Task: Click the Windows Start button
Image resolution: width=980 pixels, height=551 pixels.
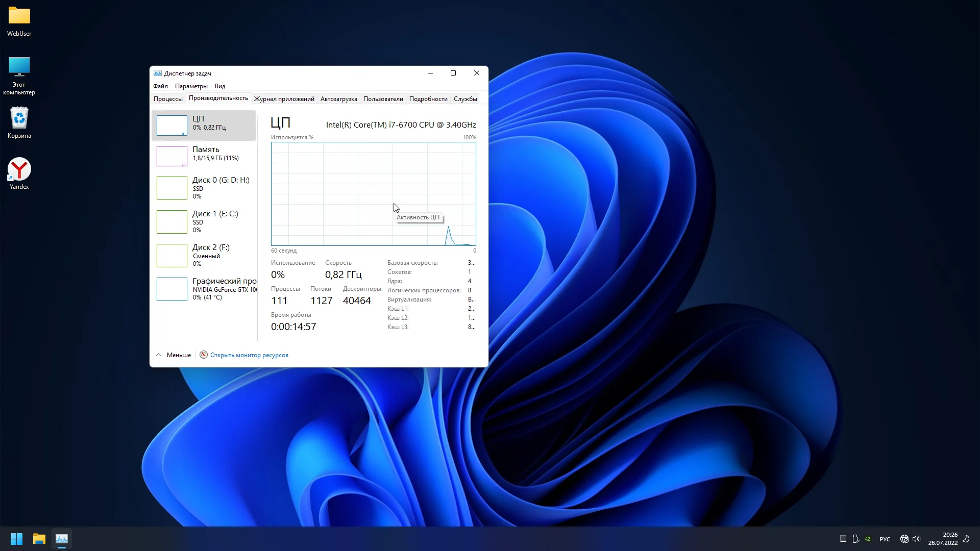Action: [16, 539]
